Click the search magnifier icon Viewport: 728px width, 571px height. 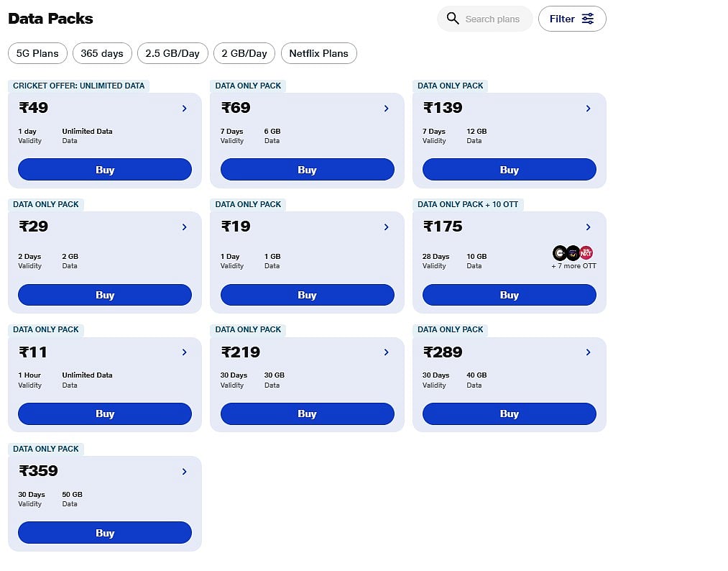pos(453,19)
